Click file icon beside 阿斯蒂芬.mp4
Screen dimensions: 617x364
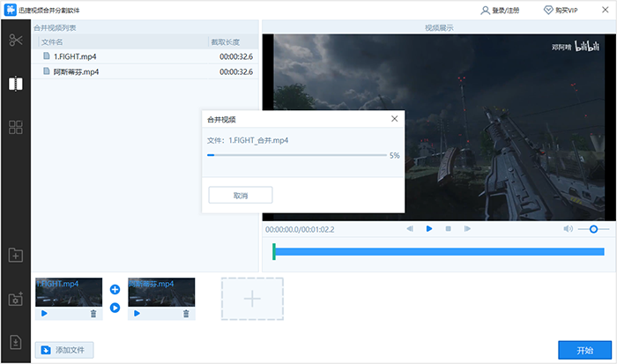point(47,71)
